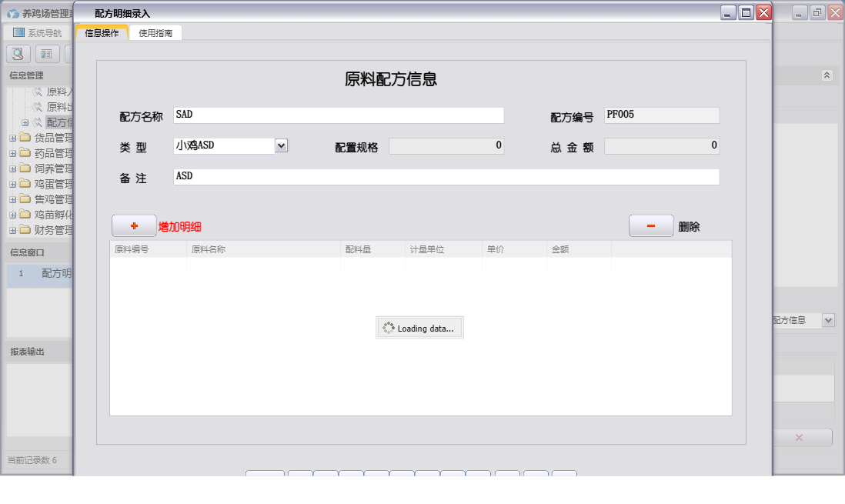The width and height of the screenshot is (845, 504).
Task: Switch to the 信息操作 tab
Action: click(x=102, y=32)
